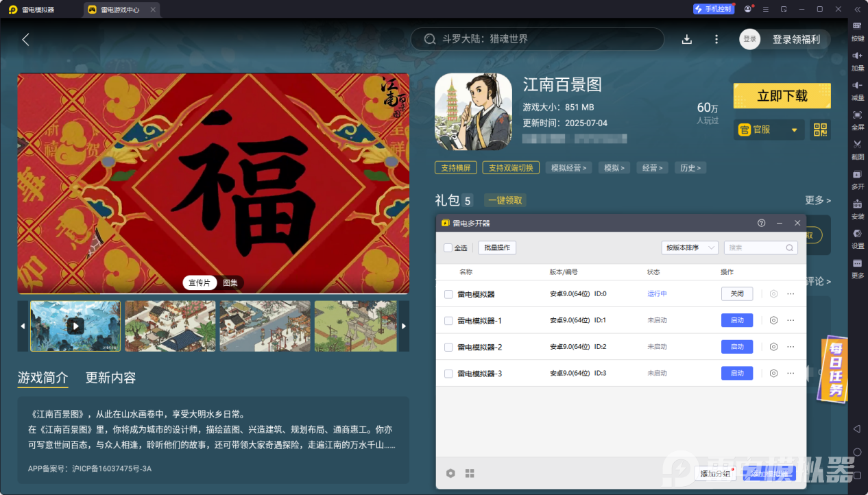Open the hamburger menu in title bar

[x=766, y=9]
